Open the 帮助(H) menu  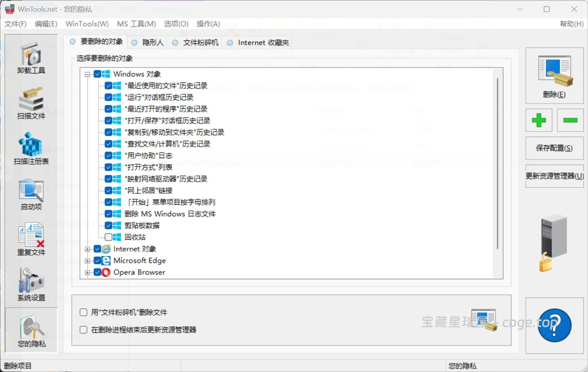point(572,24)
